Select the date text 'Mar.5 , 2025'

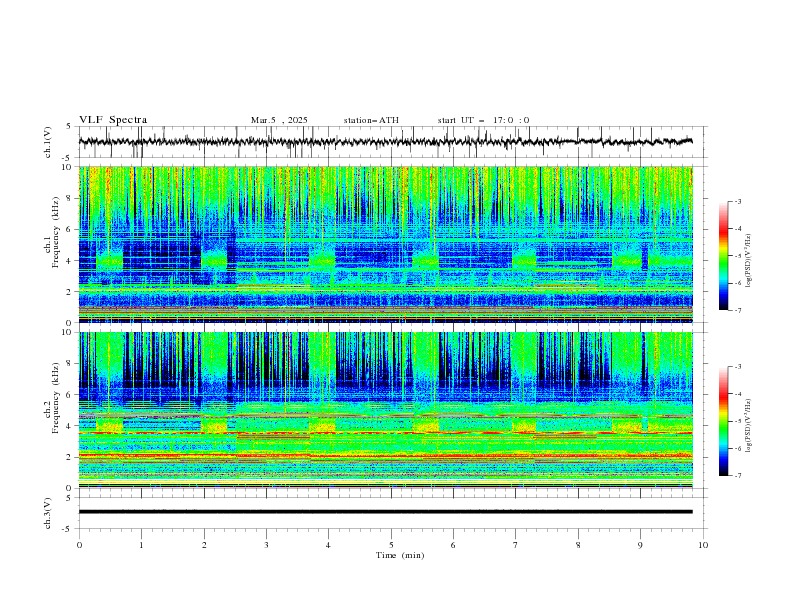pos(279,120)
